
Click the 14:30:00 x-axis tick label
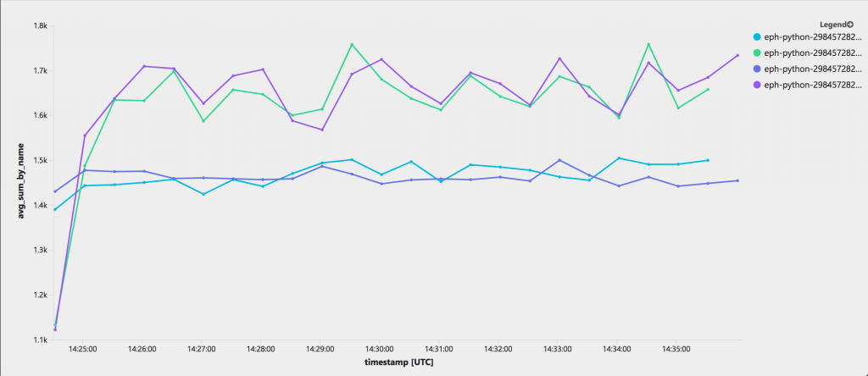379,348
